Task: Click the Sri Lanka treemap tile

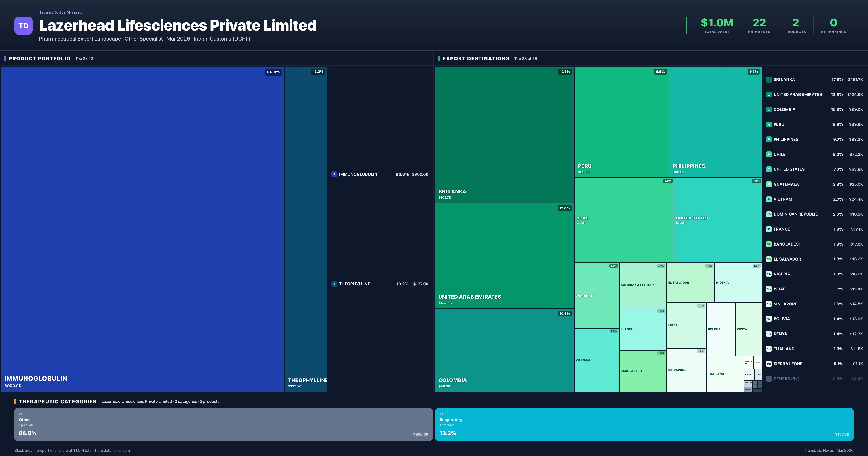Action: pos(504,135)
